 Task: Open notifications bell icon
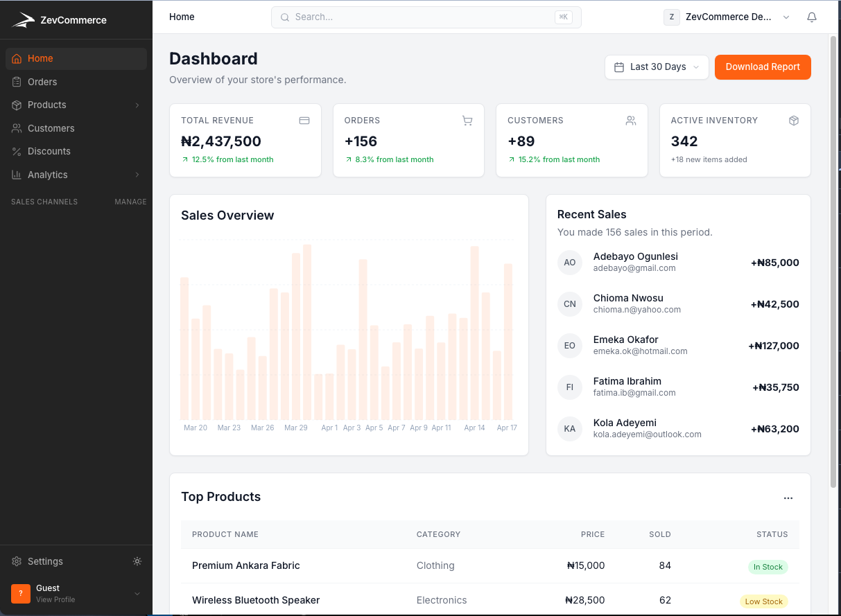point(812,17)
